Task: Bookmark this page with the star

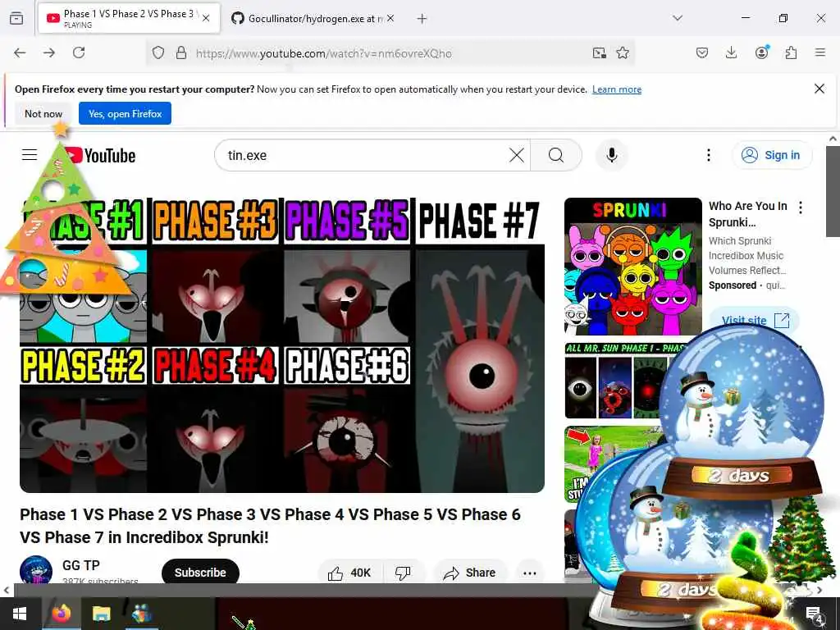Action: 623,52
